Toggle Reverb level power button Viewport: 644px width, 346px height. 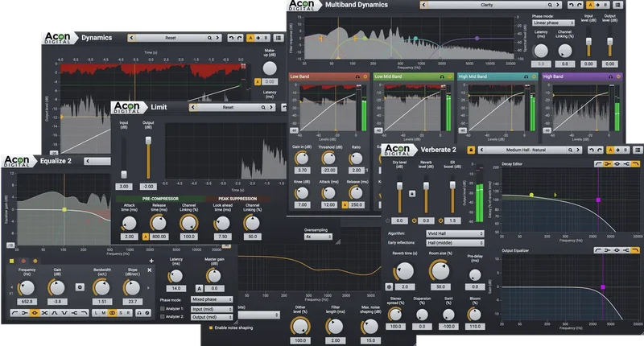(x=414, y=220)
